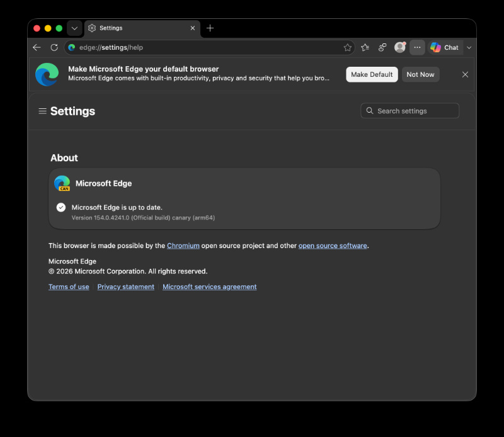Open Microsoft services agreement link
The image size is (504, 437).
(210, 287)
